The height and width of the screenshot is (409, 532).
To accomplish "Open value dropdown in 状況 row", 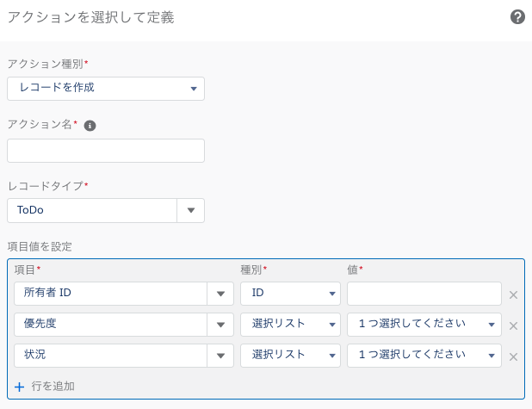I will tap(424, 356).
